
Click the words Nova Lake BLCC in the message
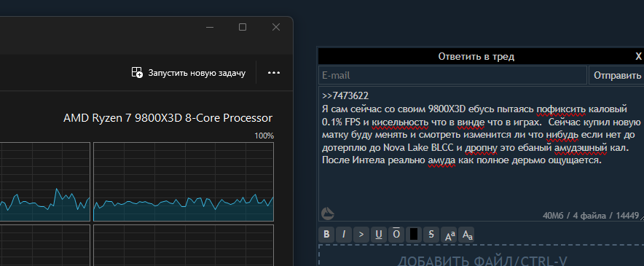click(x=418, y=147)
